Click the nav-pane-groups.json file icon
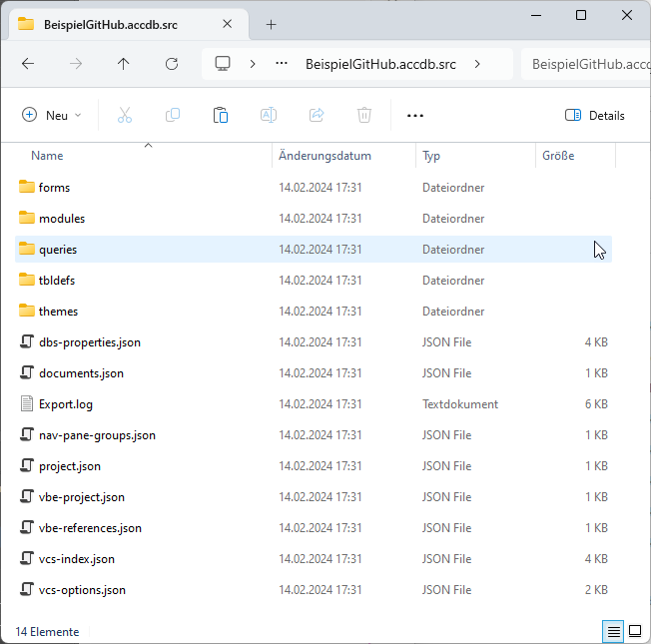651x644 pixels. pos(27,434)
